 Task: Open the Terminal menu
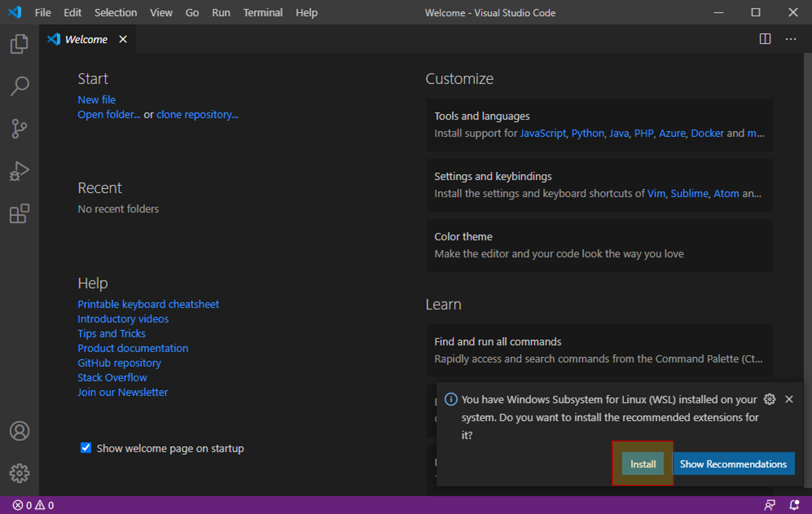coord(263,12)
